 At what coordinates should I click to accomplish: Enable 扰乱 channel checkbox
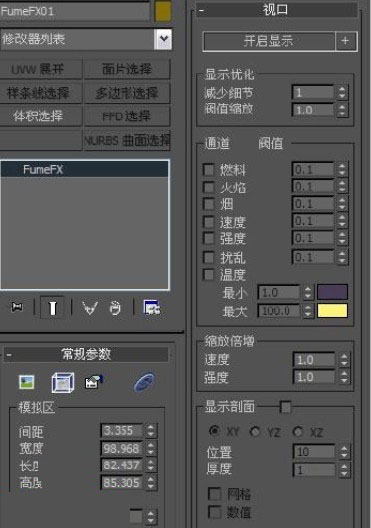[209, 258]
